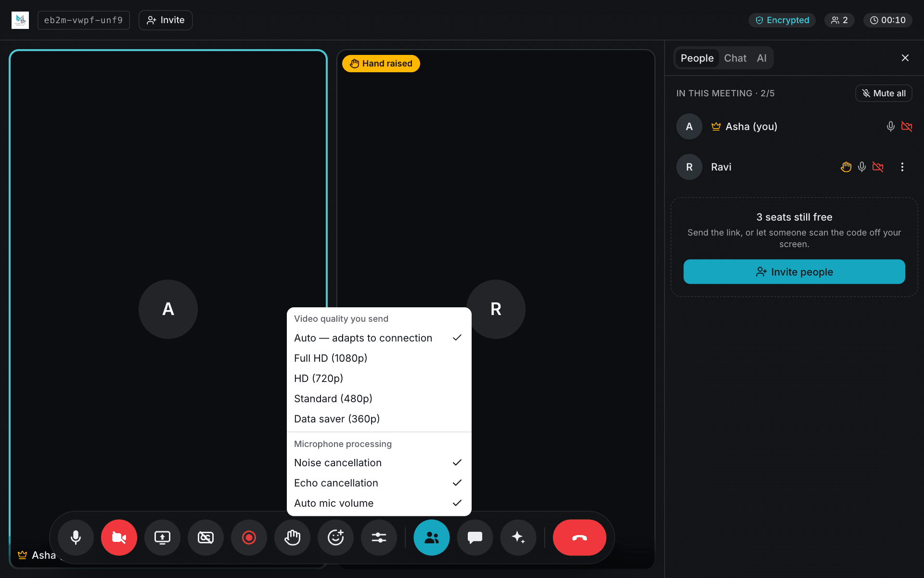Select Auto — adapts to connection quality
Screen dimensions: 924x578
379,338
